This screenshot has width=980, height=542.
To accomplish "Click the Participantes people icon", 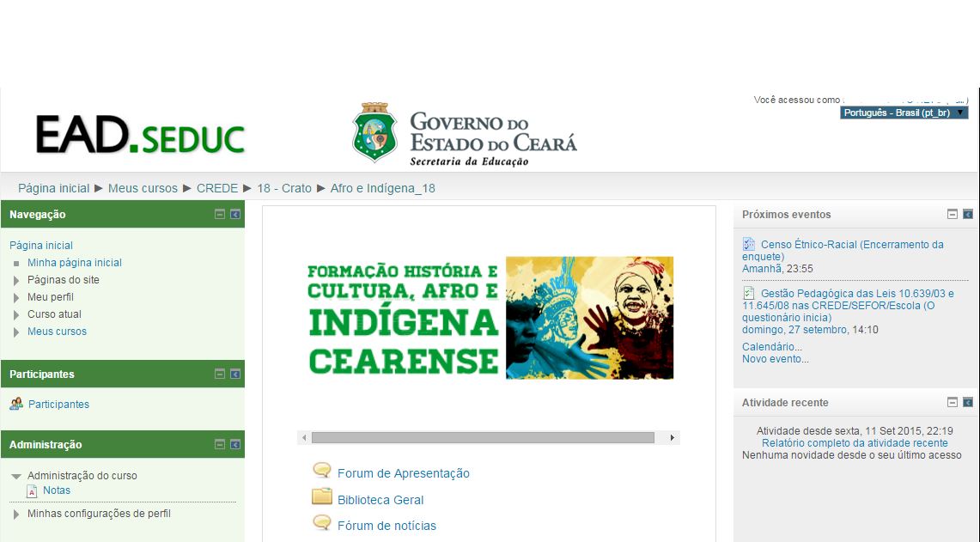I will pyautogui.click(x=16, y=404).
